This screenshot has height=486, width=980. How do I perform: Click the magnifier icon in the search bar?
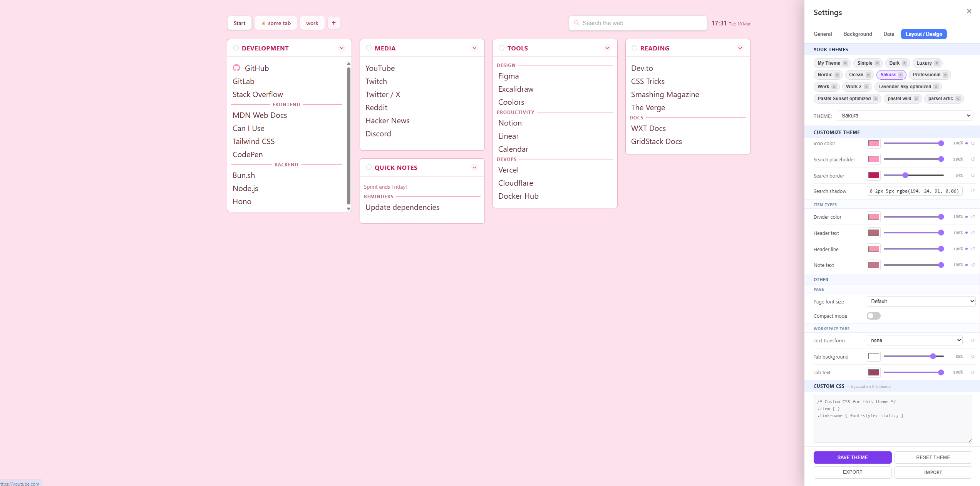click(576, 23)
